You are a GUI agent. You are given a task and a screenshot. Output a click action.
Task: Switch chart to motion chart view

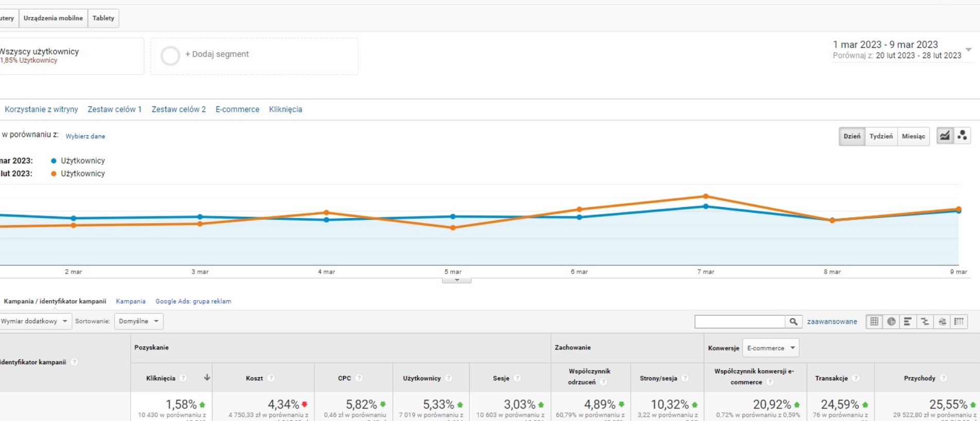(x=963, y=136)
